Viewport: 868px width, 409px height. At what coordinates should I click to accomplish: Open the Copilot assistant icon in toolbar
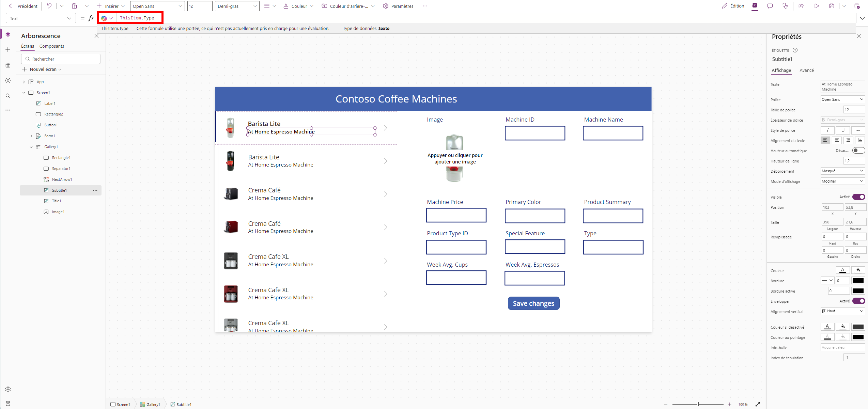[x=755, y=6]
